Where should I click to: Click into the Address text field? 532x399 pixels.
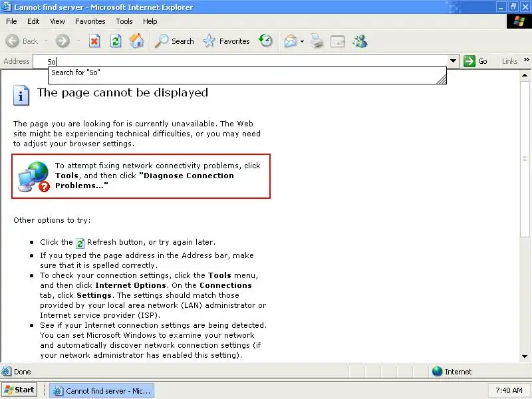click(241, 61)
